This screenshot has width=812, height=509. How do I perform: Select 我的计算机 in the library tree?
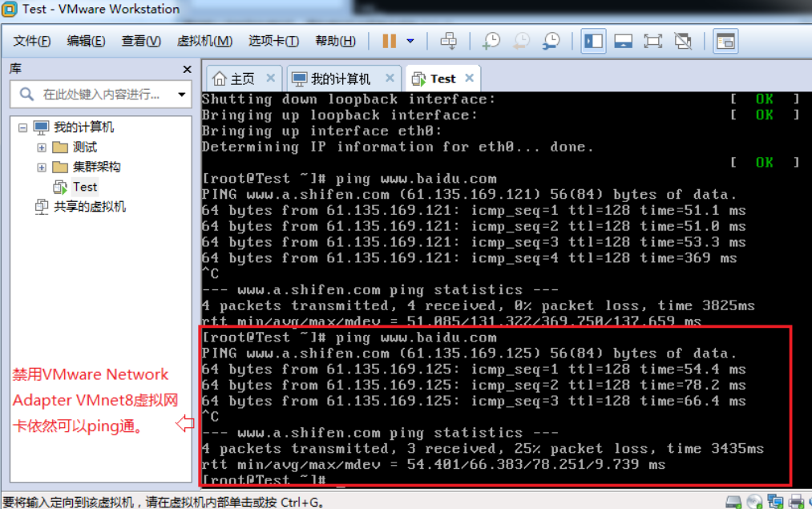tap(83, 127)
